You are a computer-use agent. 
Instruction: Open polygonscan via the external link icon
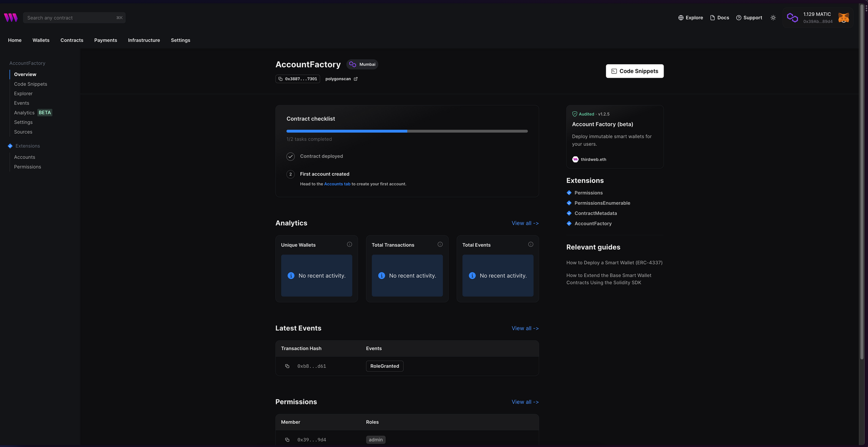pyautogui.click(x=355, y=79)
